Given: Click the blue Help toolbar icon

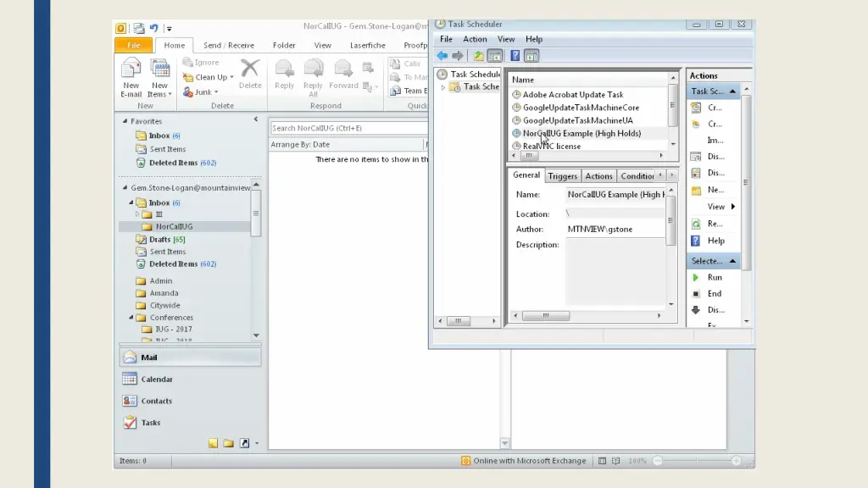Looking at the screenshot, I should click(x=515, y=56).
